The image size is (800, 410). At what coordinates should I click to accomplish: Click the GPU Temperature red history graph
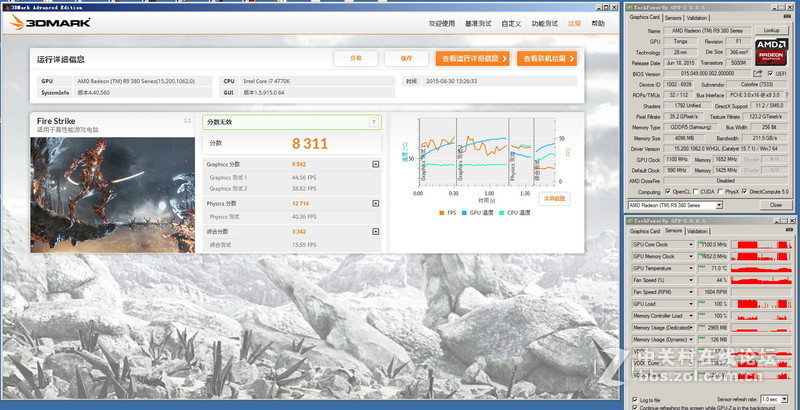761,268
